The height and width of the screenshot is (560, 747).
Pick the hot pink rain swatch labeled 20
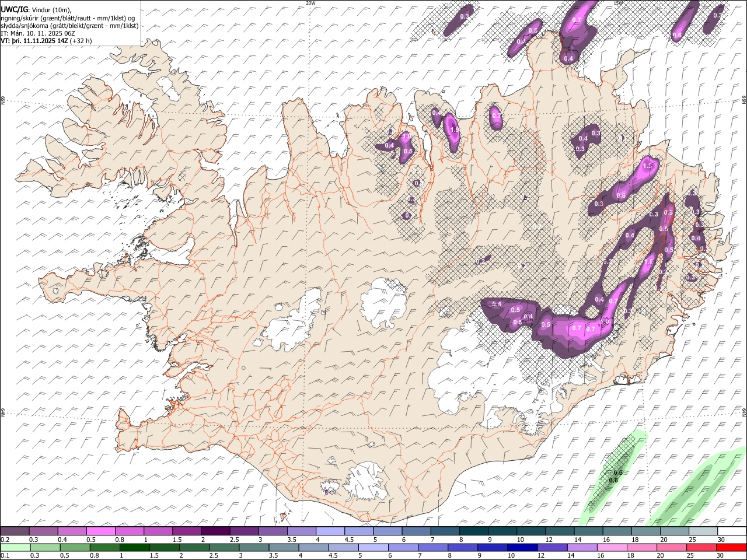[671, 547]
